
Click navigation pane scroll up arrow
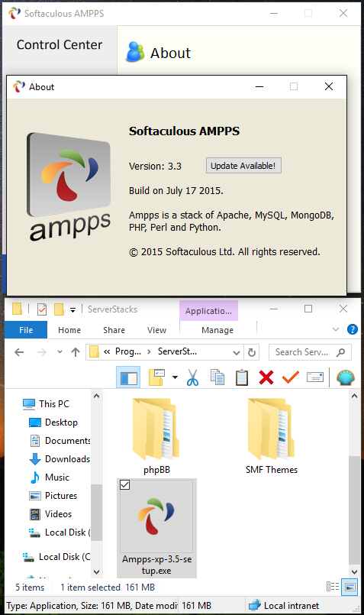(x=96, y=397)
